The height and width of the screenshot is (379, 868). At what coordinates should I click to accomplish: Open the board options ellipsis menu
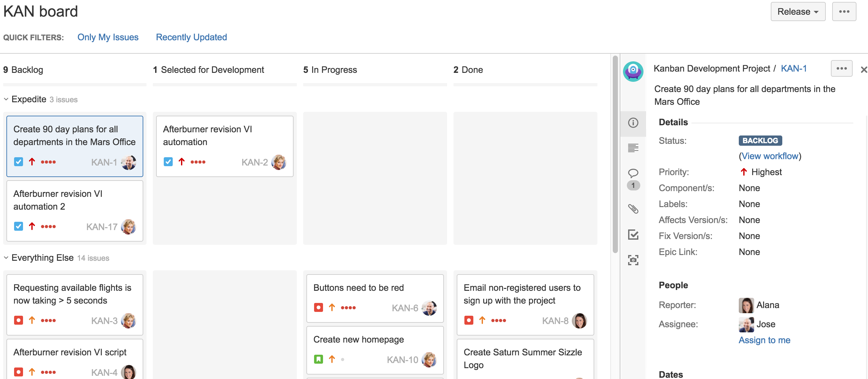point(844,11)
